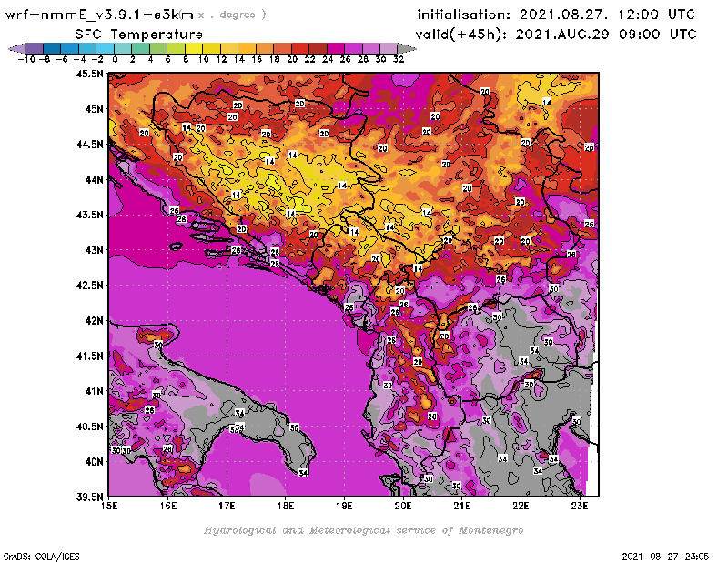Select the 42N latitude label
Screen dimensions: 728x562
pyautogui.click(x=94, y=321)
